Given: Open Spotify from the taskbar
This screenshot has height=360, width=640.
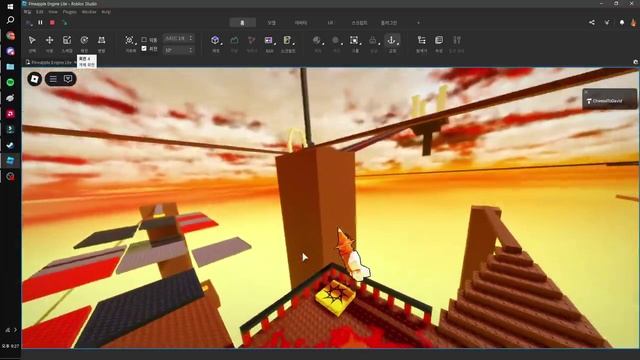Looking at the screenshot, I should coord(10,82).
